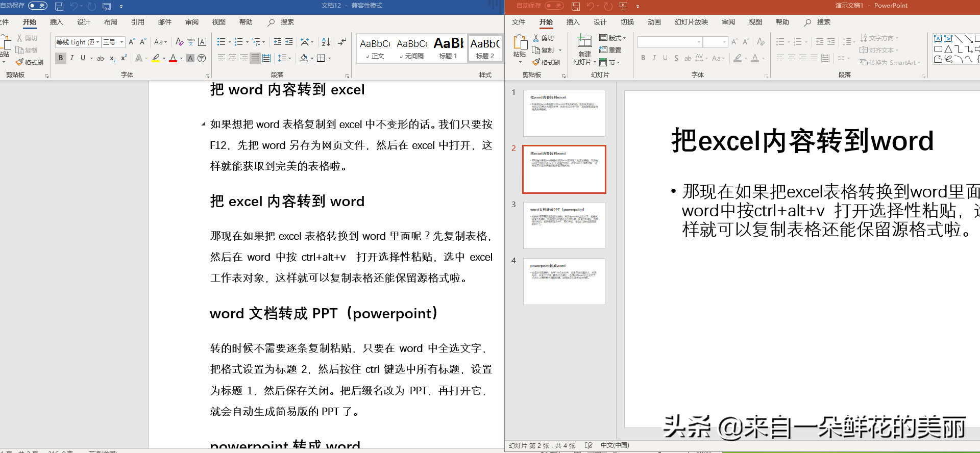Apply Heading 1 (标题 1) style in Word
Image resolution: width=980 pixels, height=453 pixels.
click(x=448, y=48)
